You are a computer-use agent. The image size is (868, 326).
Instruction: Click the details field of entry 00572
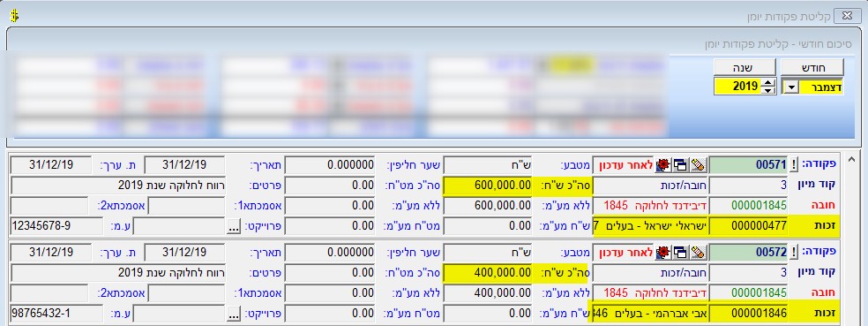[x=118, y=273]
